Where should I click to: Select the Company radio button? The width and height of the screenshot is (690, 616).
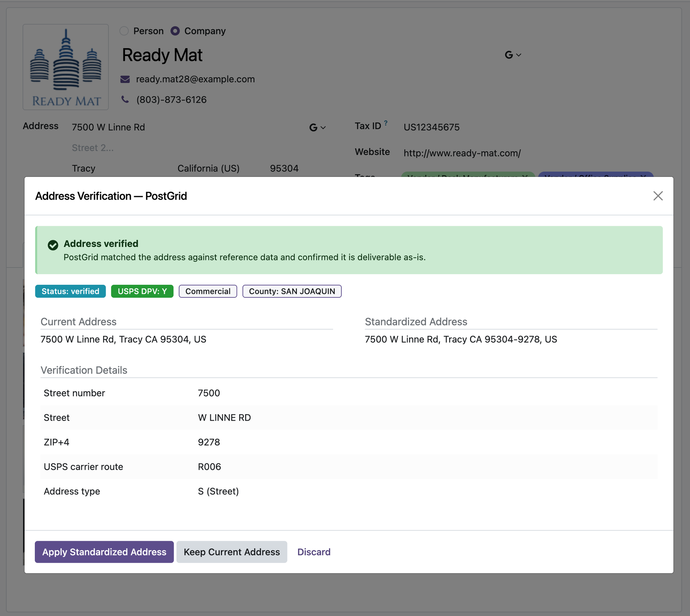(x=175, y=31)
